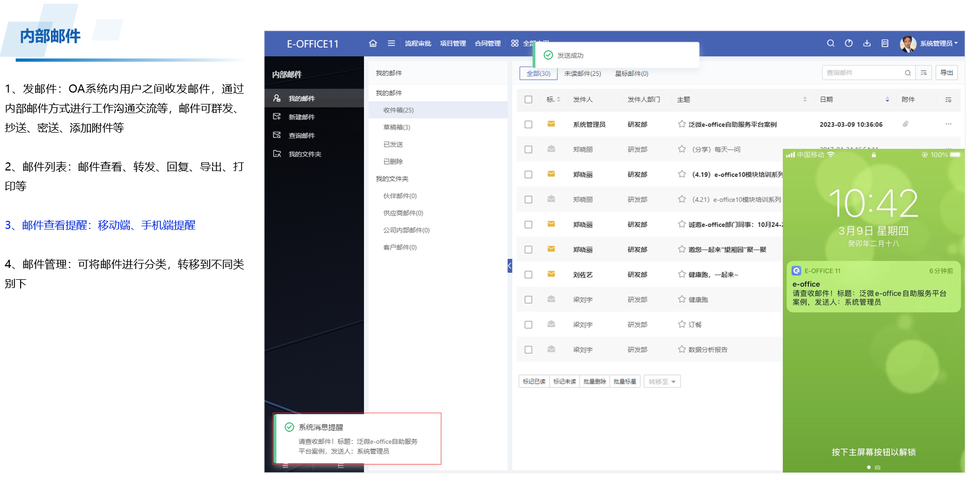Check the box for (分享) 每天一问 mail

528,149
